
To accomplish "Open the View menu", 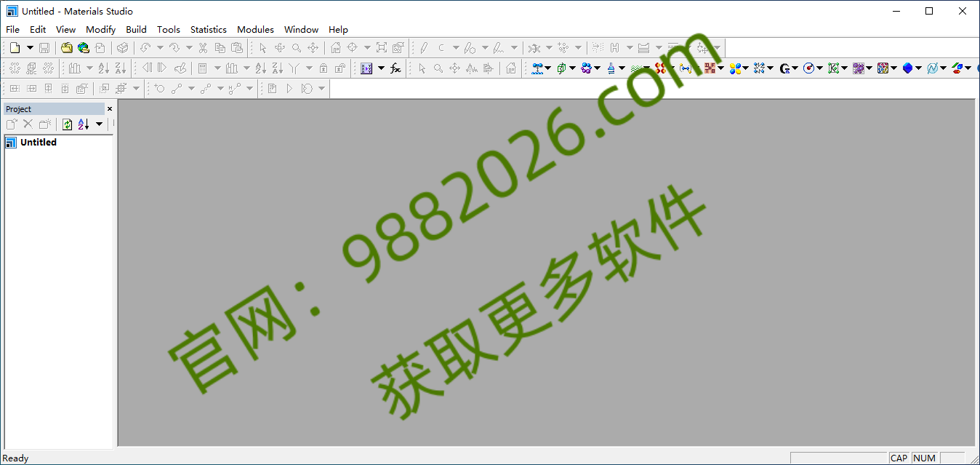I will point(65,30).
